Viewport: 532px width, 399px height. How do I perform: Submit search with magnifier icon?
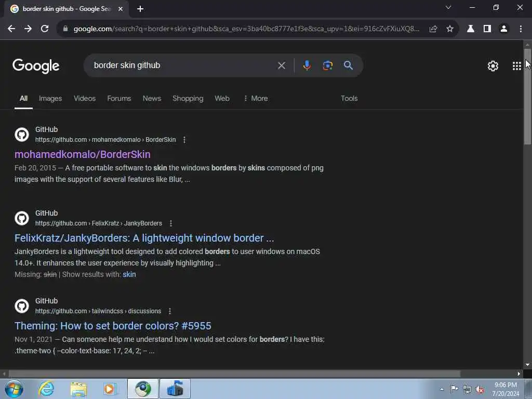tap(349, 65)
